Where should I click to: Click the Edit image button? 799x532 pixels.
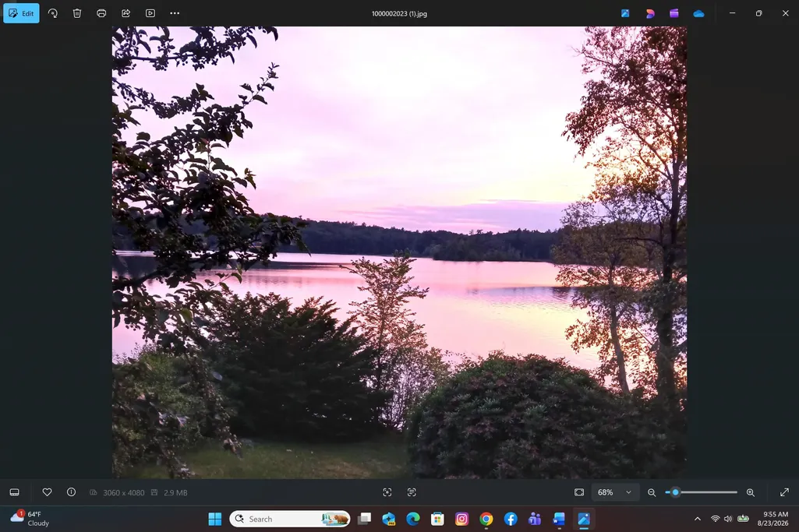click(x=21, y=13)
